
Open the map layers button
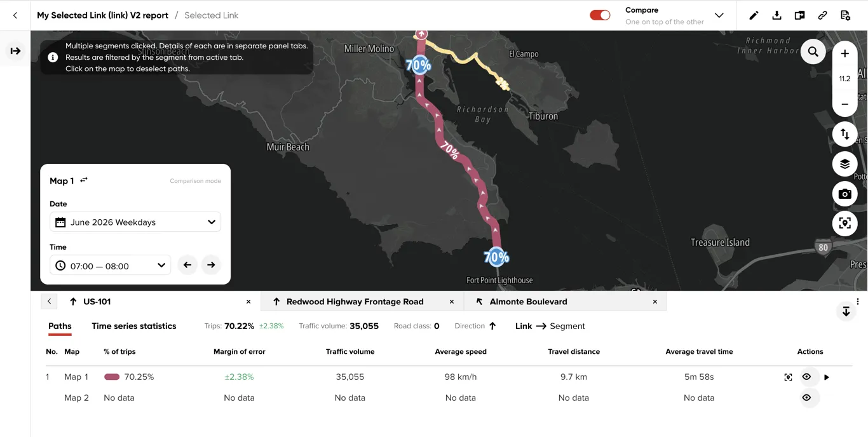844,164
